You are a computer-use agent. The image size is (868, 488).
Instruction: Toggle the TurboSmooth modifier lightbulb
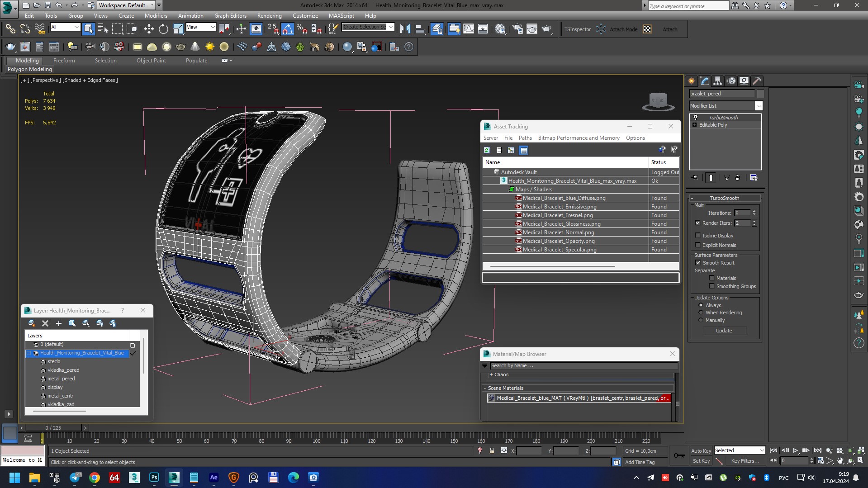tap(696, 118)
